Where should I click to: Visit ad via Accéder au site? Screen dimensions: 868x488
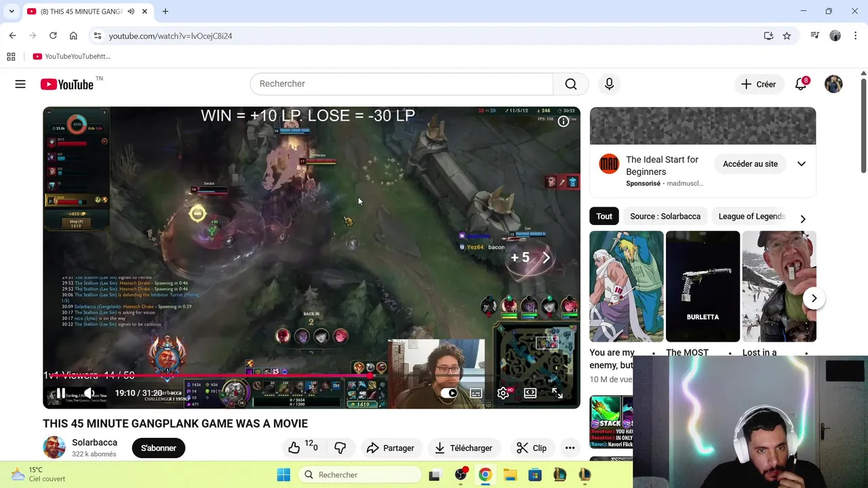pos(750,164)
